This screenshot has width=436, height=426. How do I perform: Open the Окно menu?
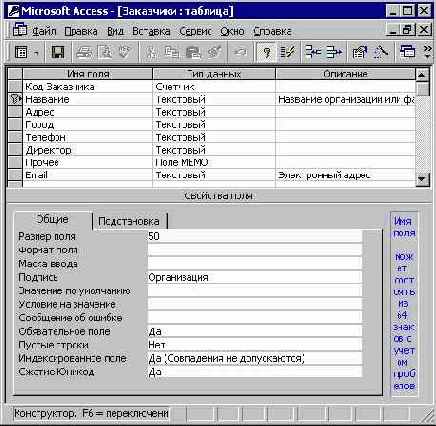232,31
